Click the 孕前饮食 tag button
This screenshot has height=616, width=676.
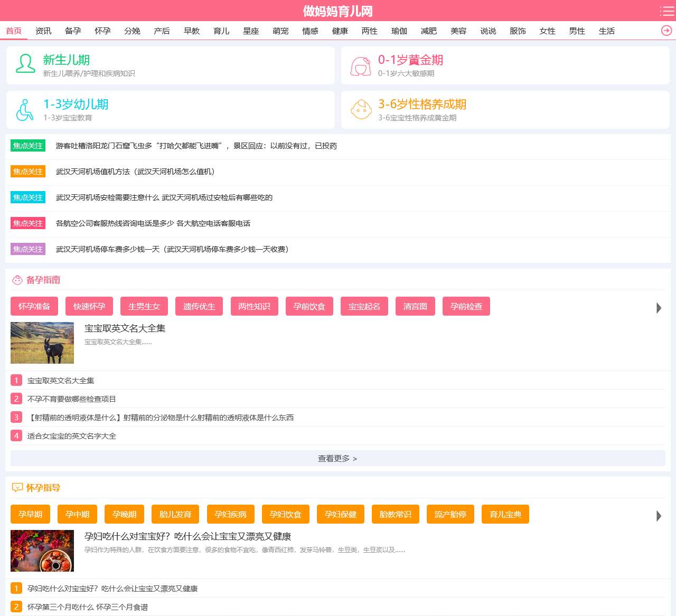click(x=309, y=306)
